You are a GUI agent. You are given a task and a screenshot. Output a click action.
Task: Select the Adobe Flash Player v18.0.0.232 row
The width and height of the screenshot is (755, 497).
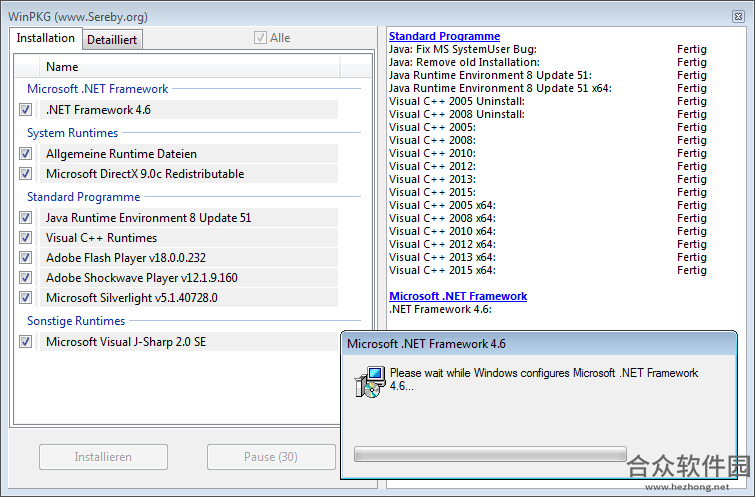coord(189,258)
